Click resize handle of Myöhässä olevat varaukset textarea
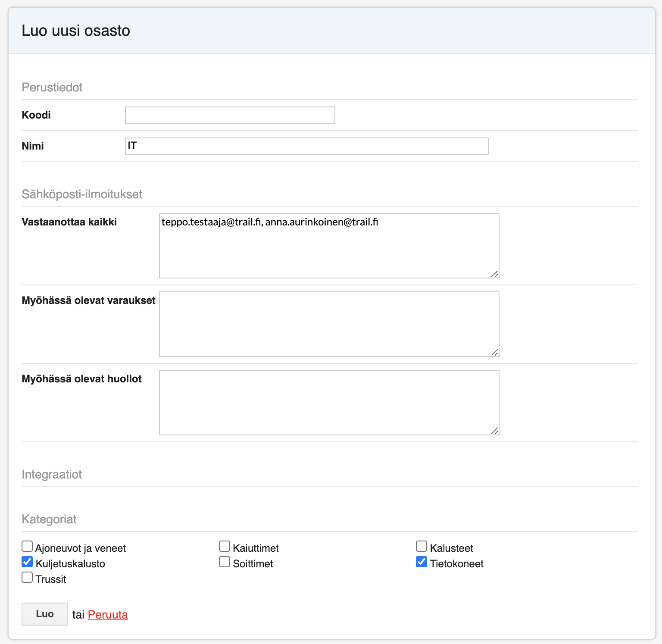662x644 pixels. pyautogui.click(x=495, y=353)
